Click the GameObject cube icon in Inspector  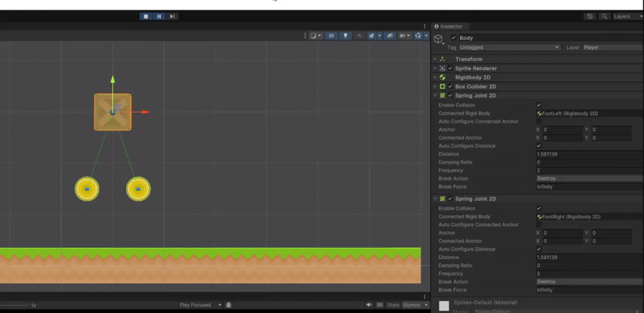pos(439,39)
